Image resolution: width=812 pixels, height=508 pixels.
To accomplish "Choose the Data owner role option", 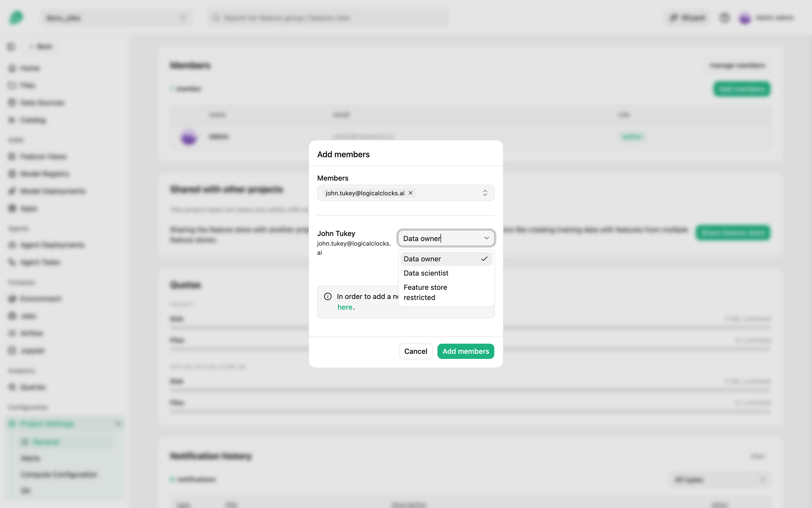I will coord(446,259).
